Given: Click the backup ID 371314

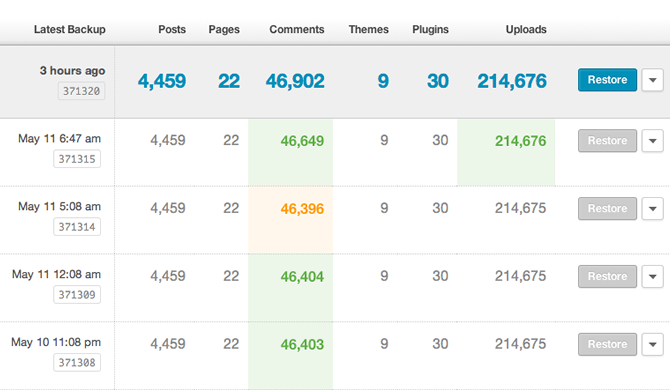Looking at the screenshot, I should (77, 227).
